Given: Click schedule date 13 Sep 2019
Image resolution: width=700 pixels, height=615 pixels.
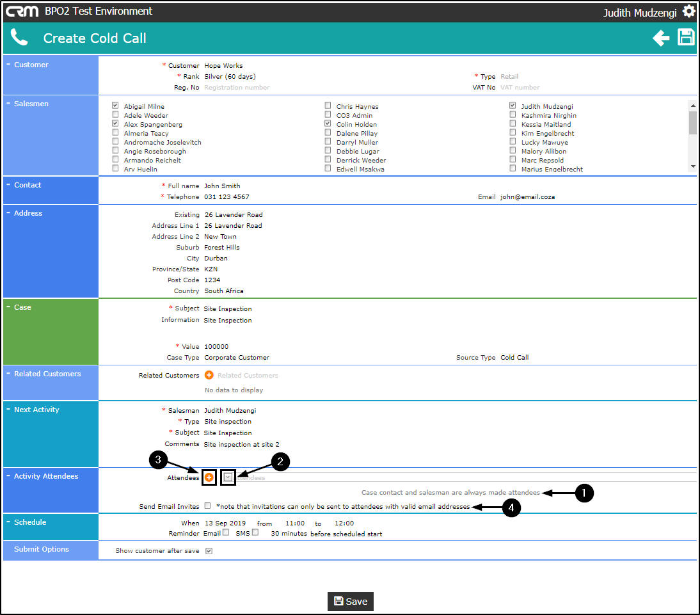Looking at the screenshot, I should coord(225,523).
